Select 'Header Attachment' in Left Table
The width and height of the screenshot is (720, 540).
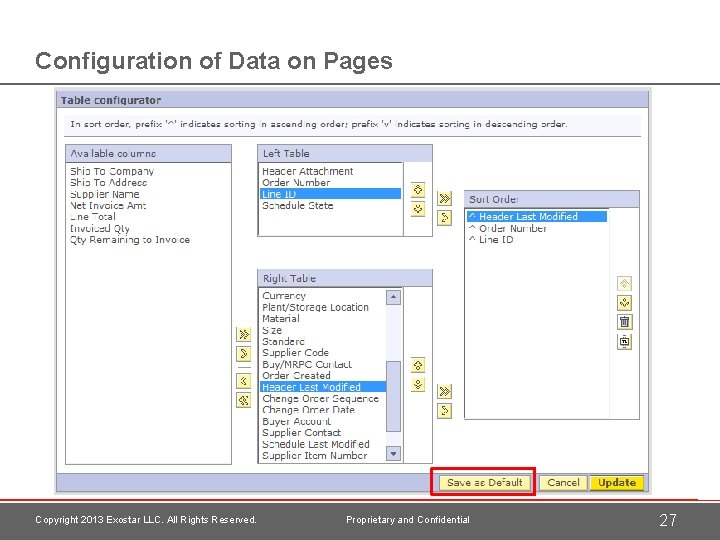pyautogui.click(x=308, y=171)
